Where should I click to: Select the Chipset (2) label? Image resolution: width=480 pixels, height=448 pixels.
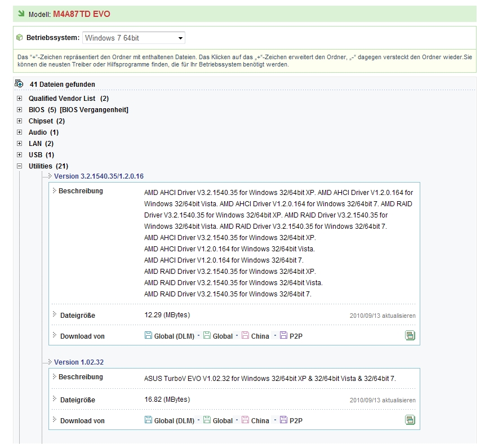tap(47, 121)
